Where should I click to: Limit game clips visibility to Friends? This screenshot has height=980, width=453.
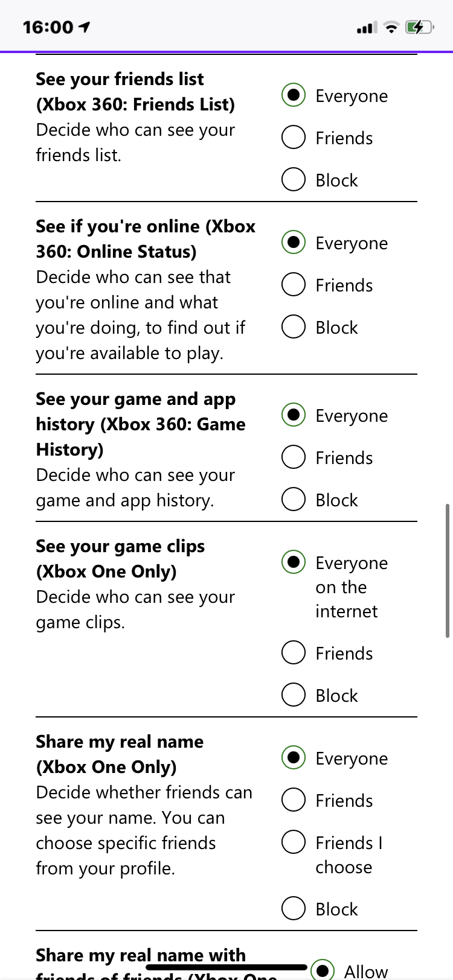click(x=294, y=653)
